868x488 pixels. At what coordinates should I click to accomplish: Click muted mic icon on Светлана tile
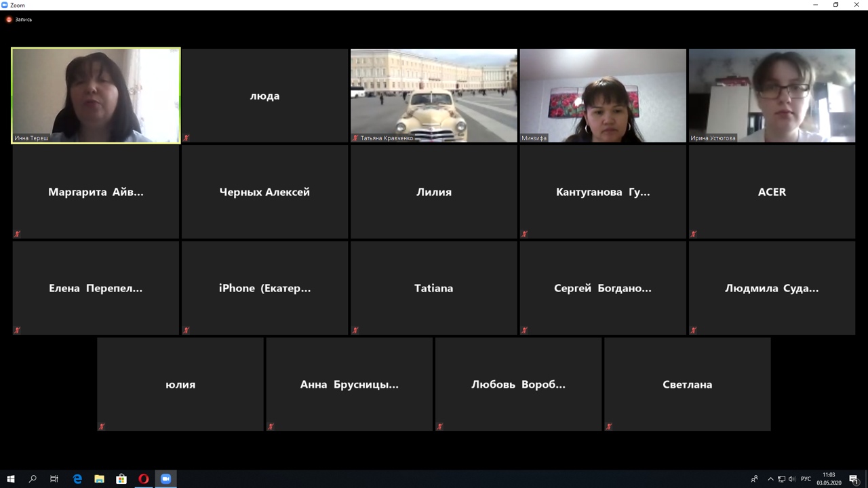pos(609,426)
